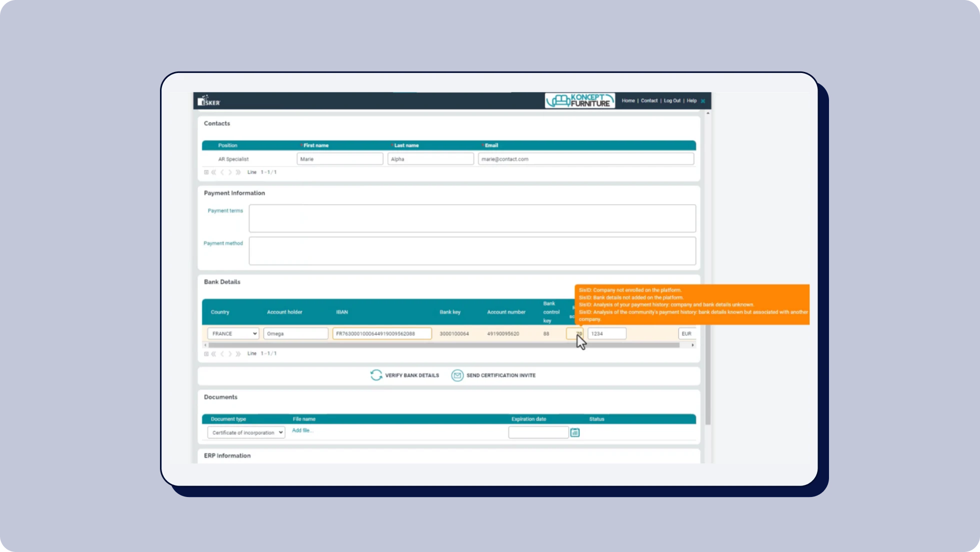Open the Country dropdown showing FRANCE
980x552 pixels.
tap(233, 333)
